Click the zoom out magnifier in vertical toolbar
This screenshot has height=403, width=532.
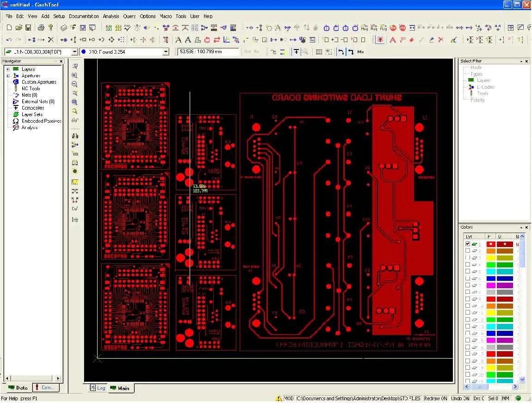click(75, 84)
